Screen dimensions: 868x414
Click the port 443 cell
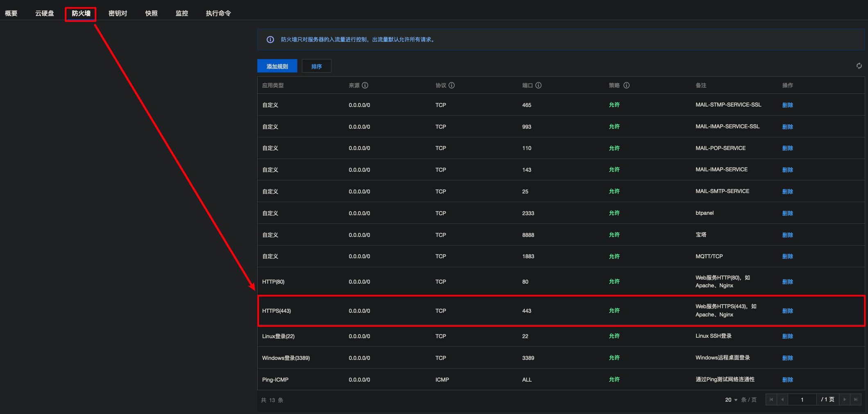coord(527,311)
